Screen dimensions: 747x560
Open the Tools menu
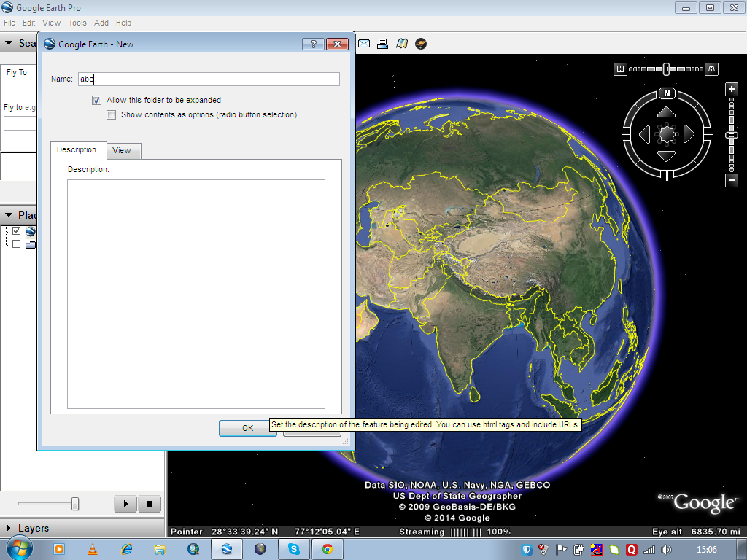point(77,23)
